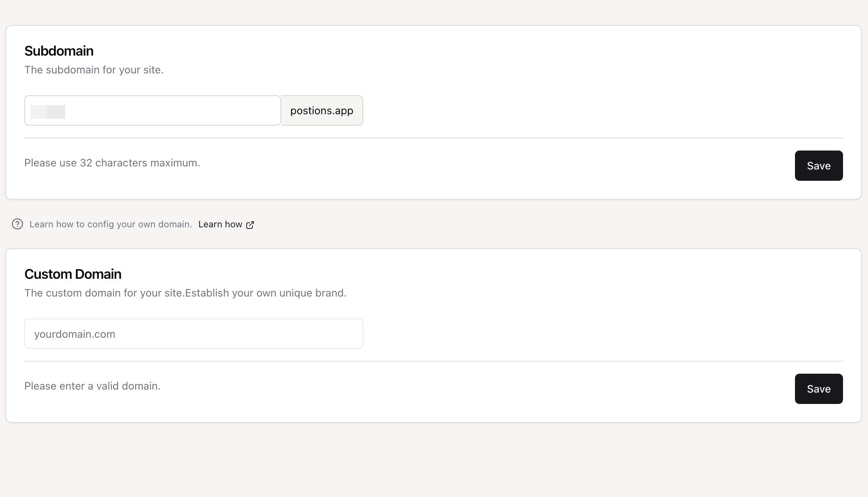The height and width of the screenshot is (497, 868).
Task: Click the 32 characters maximum hint text
Action: (112, 163)
